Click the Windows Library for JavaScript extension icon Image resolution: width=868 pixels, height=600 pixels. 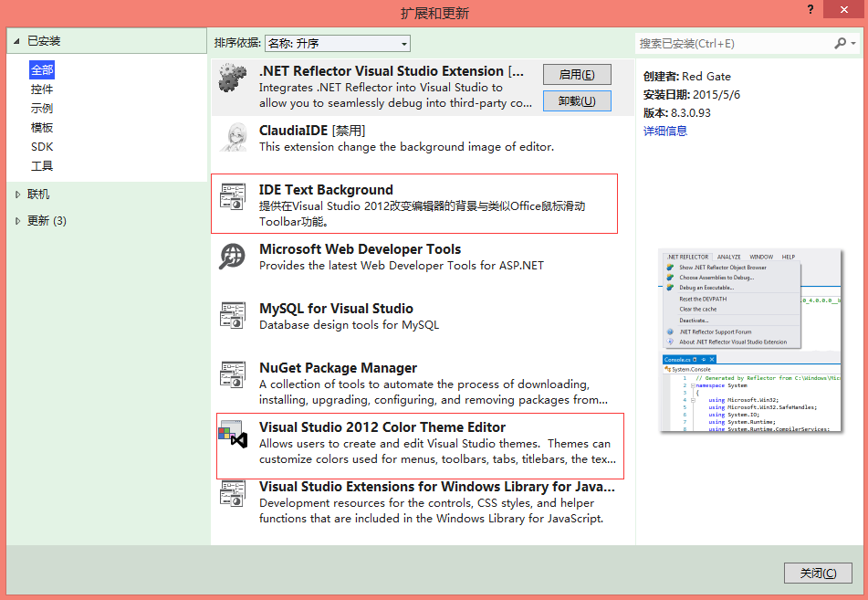[233, 493]
